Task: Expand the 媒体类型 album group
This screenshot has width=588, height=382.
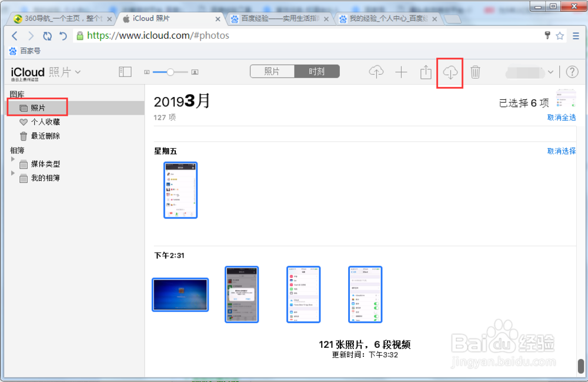Action: [13, 159]
